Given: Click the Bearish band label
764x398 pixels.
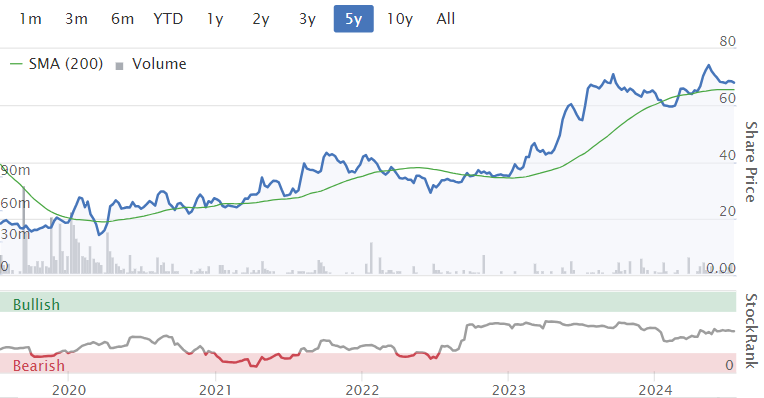Looking at the screenshot, I should click(38, 365).
